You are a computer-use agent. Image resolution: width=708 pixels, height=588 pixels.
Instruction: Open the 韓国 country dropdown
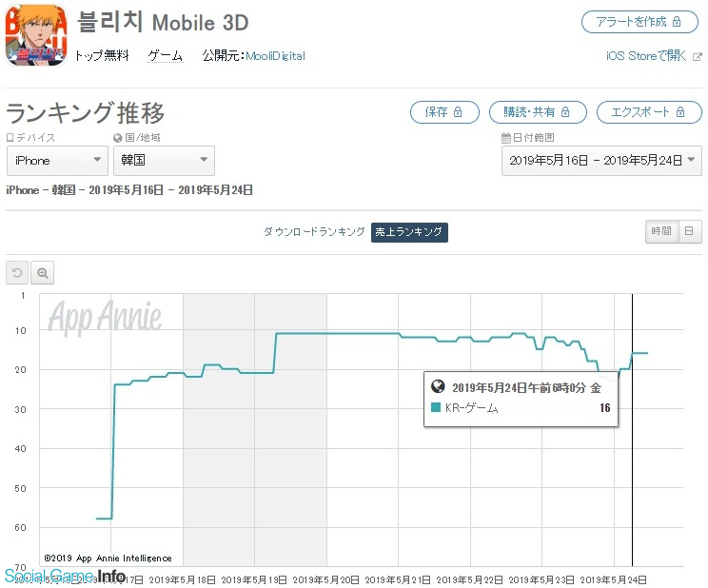(164, 161)
